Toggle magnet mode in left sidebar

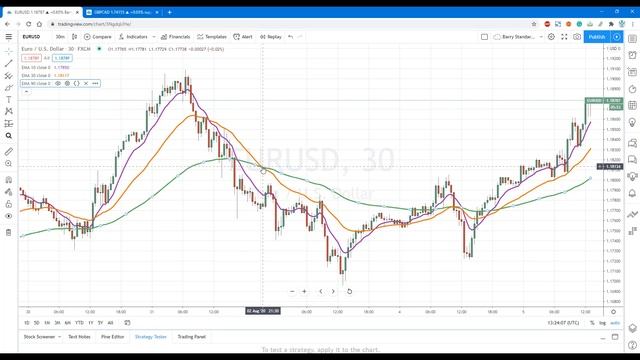pos(9,180)
